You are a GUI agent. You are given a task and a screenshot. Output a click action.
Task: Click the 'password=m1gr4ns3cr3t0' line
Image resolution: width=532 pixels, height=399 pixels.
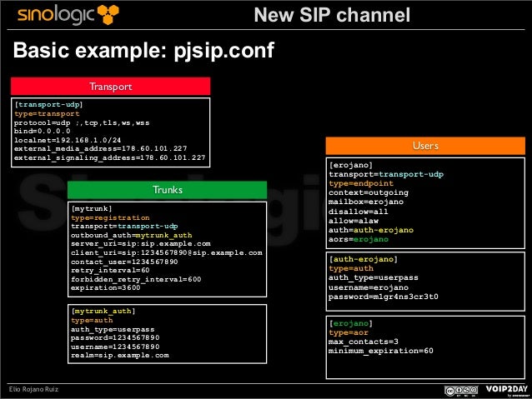(384, 297)
